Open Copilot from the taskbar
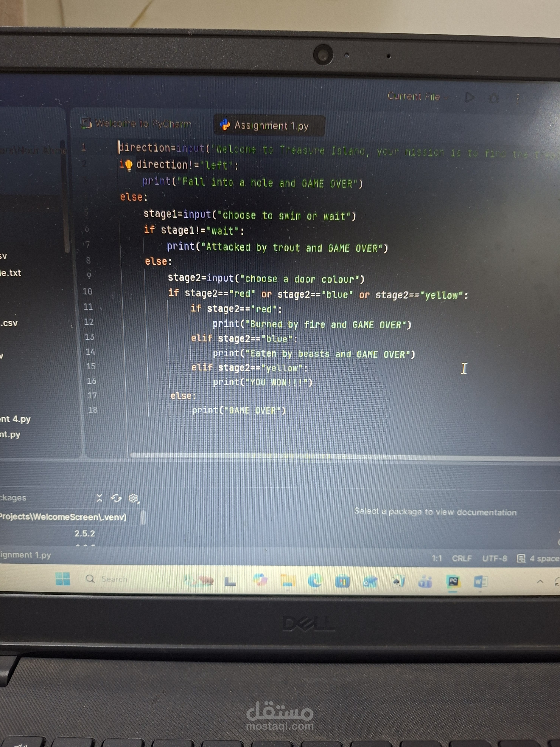The height and width of the screenshot is (747, 560). (260, 580)
